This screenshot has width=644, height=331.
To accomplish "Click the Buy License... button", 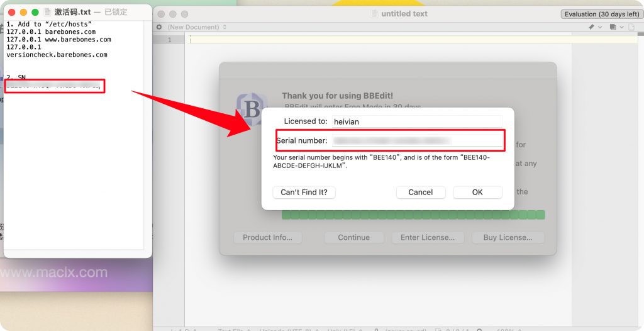I will coord(508,237).
